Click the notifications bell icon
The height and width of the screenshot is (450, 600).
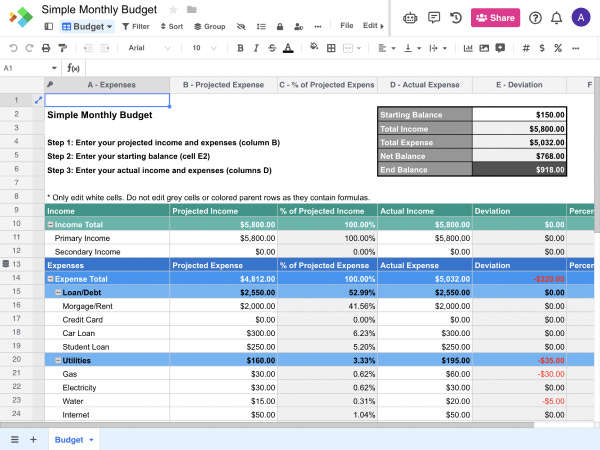556,18
